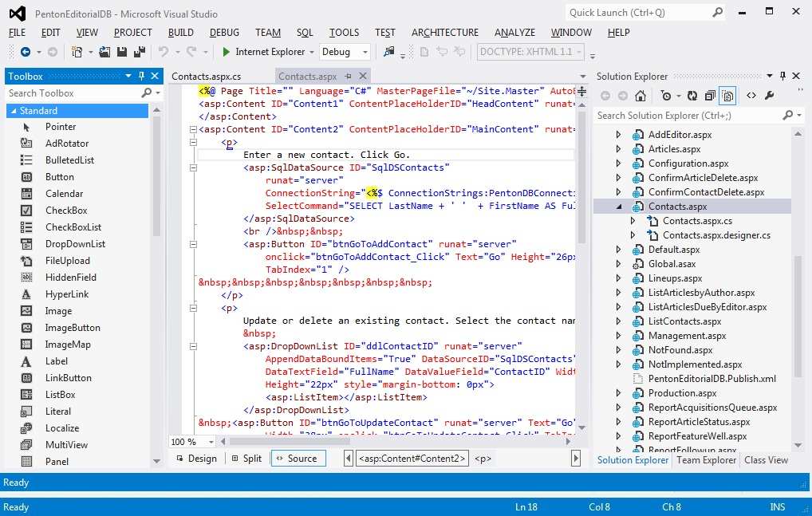This screenshot has width=812, height=516.
Task: Click the Home icon in Solution Explorer
Action: tap(641, 95)
